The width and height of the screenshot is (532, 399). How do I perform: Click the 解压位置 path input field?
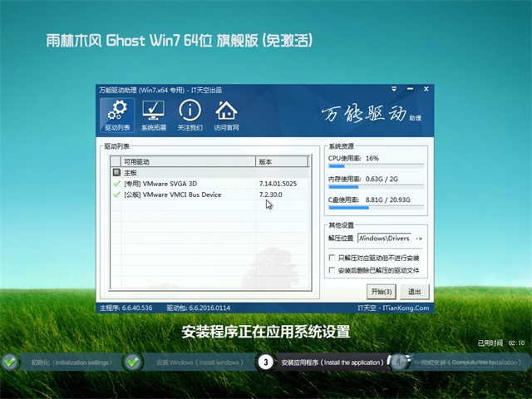[x=384, y=239]
